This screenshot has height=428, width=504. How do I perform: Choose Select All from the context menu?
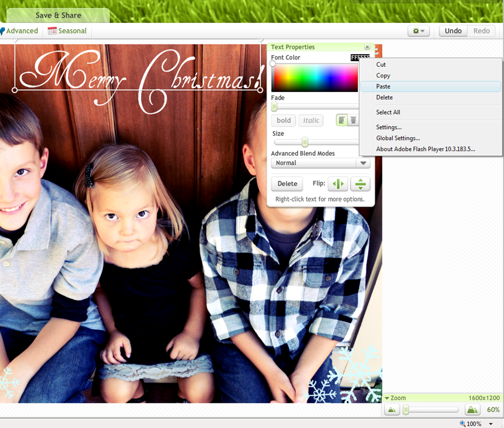point(430,112)
